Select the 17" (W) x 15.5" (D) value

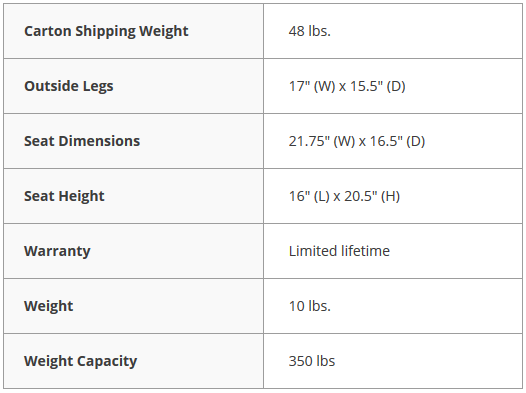[x=347, y=86]
